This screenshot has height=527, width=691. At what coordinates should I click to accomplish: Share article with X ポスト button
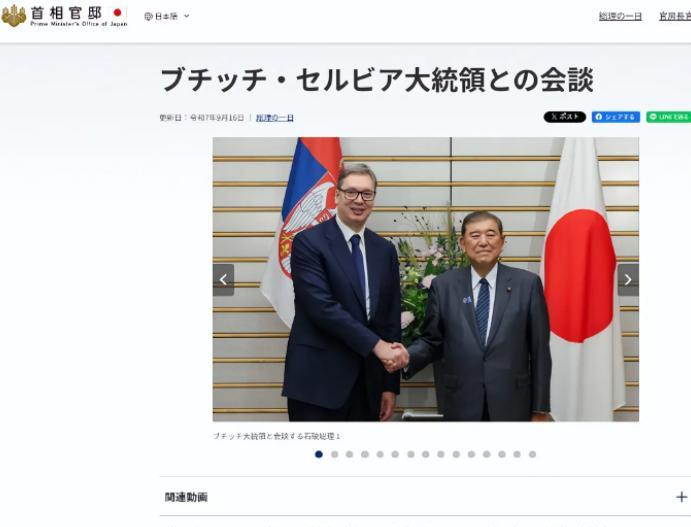point(565,117)
